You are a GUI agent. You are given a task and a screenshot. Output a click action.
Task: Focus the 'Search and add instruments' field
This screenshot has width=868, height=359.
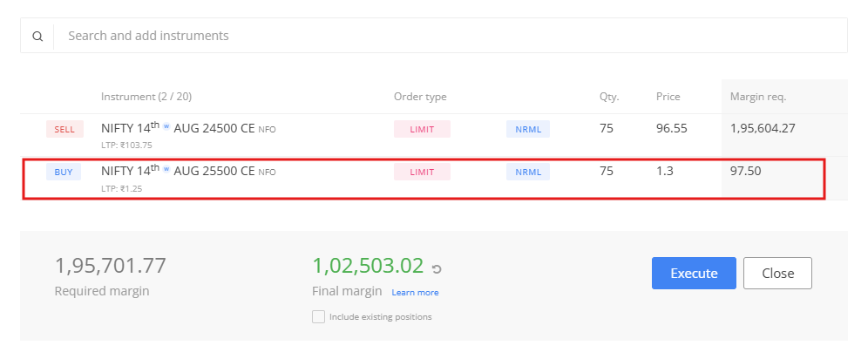coord(436,37)
